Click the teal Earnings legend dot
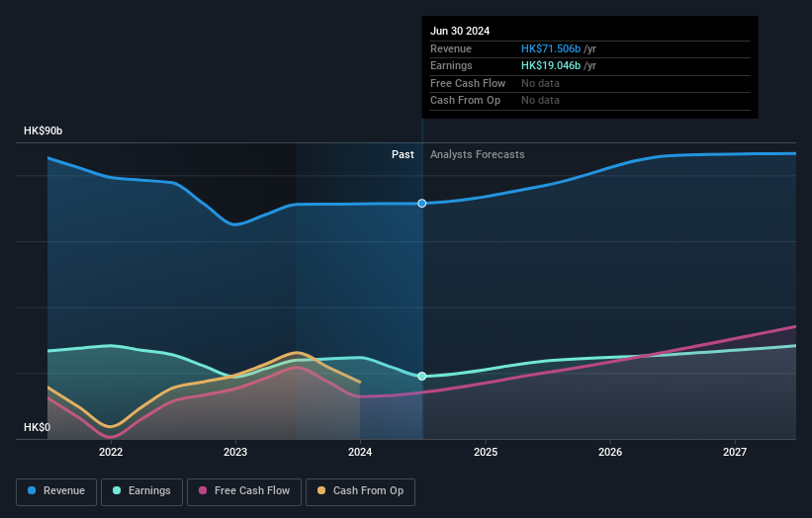Image resolution: width=812 pixels, height=518 pixels. point(117,490)
